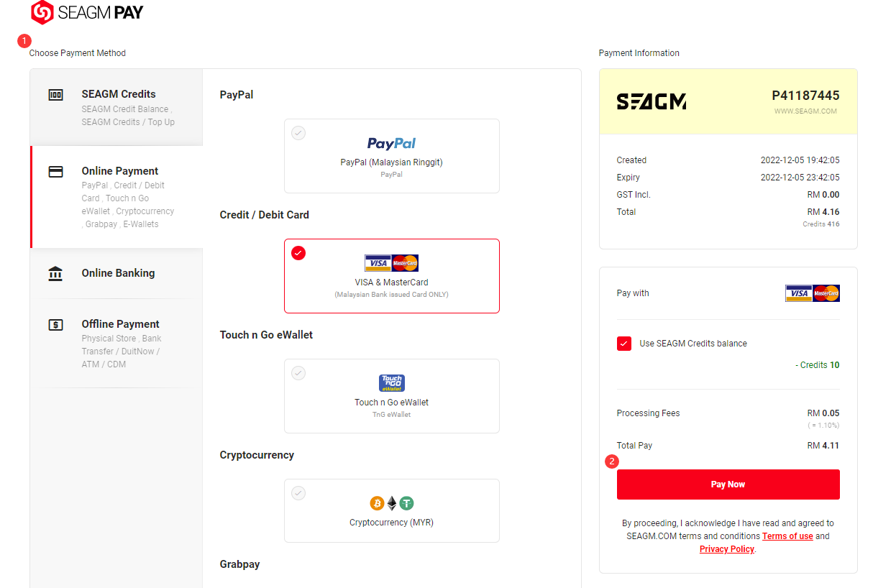Click the Offline Payment dollar icon
This screenshot has width=873, height=588.
point(55,325)
